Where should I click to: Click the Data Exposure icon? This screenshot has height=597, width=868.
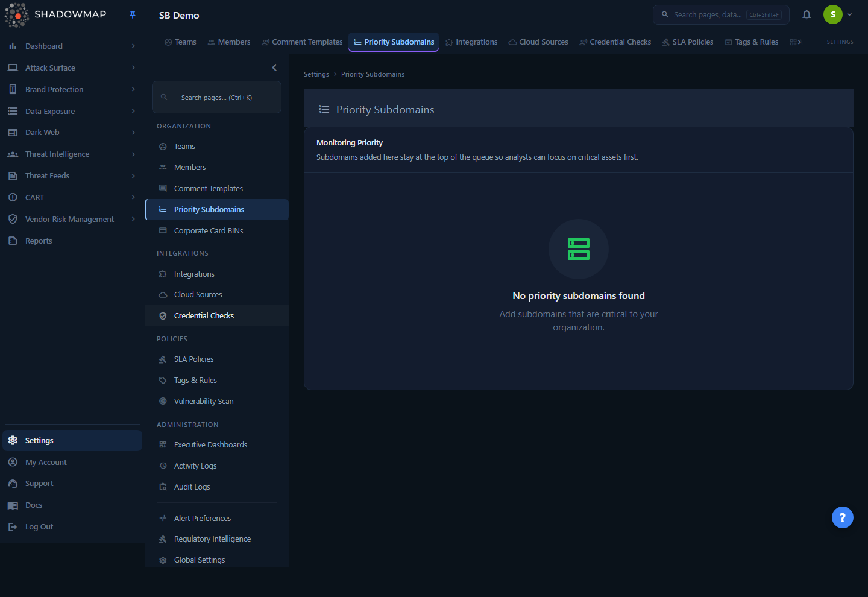13,111
